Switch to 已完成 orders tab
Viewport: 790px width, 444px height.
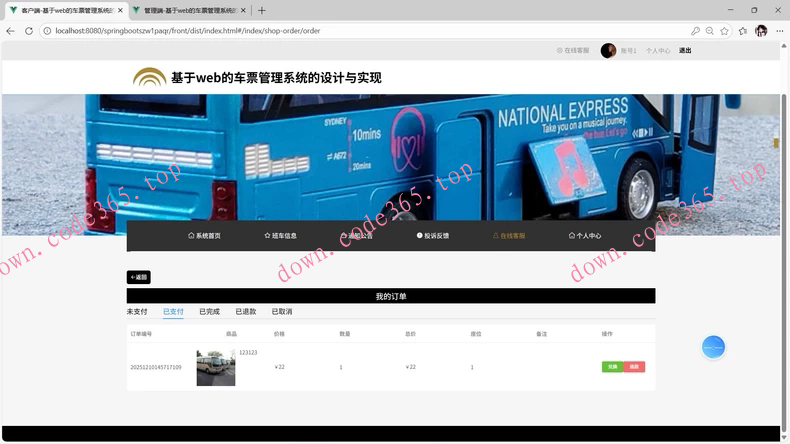pyautogui.click(x=210, y=311)
